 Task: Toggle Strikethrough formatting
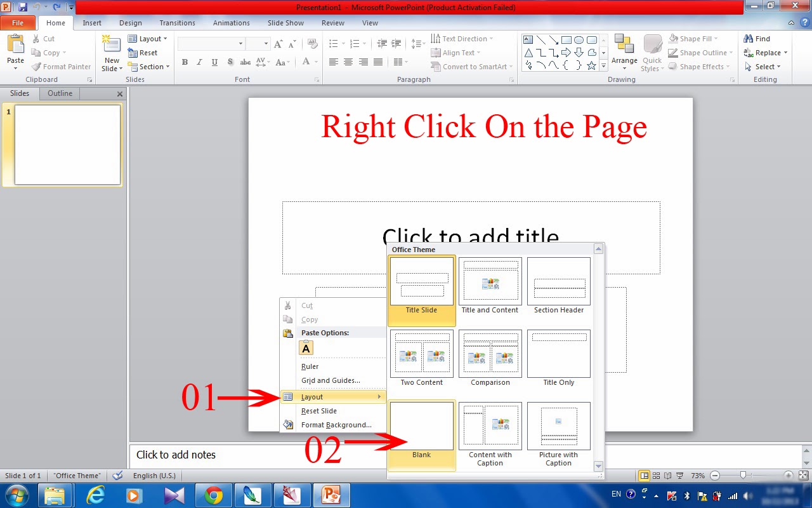click(245, 62)
